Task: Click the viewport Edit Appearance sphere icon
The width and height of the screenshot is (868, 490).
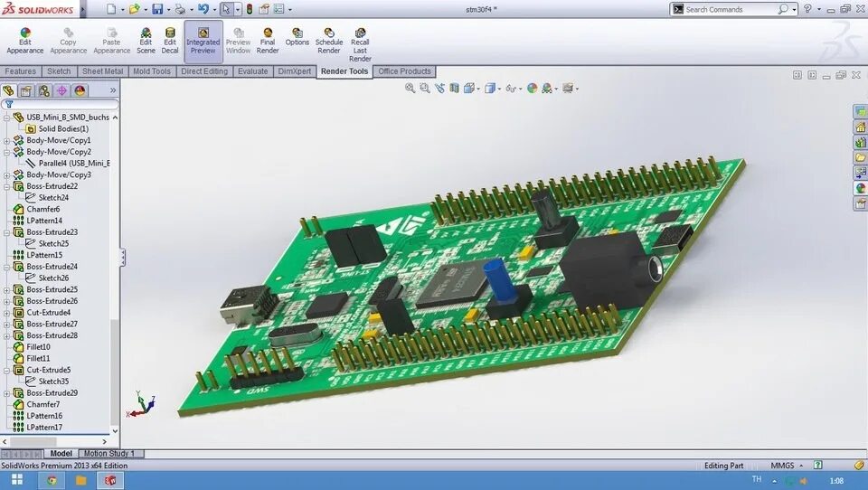Action: coord(532,88)
